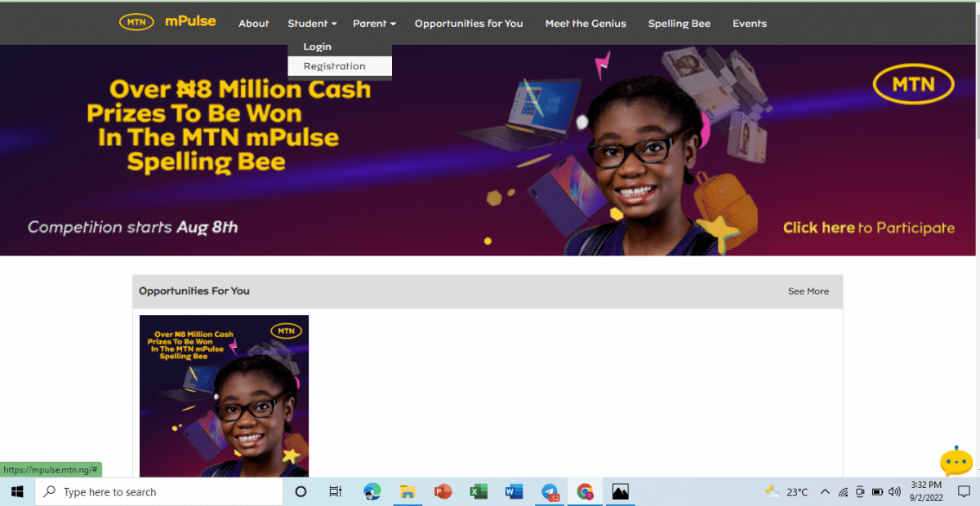
Task: Click the 'Type here to search' field
Action: click(x=158, y=491)
